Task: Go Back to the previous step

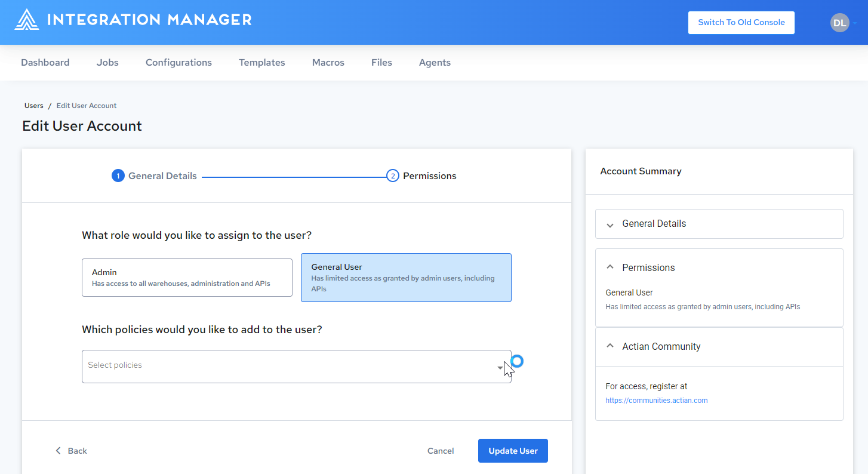Action: [x=71, y=451]
